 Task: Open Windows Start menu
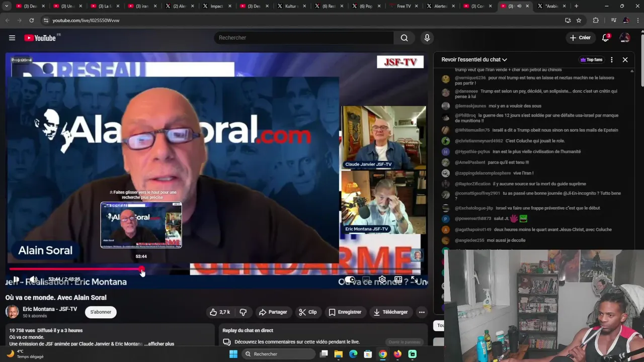[233, 354]
